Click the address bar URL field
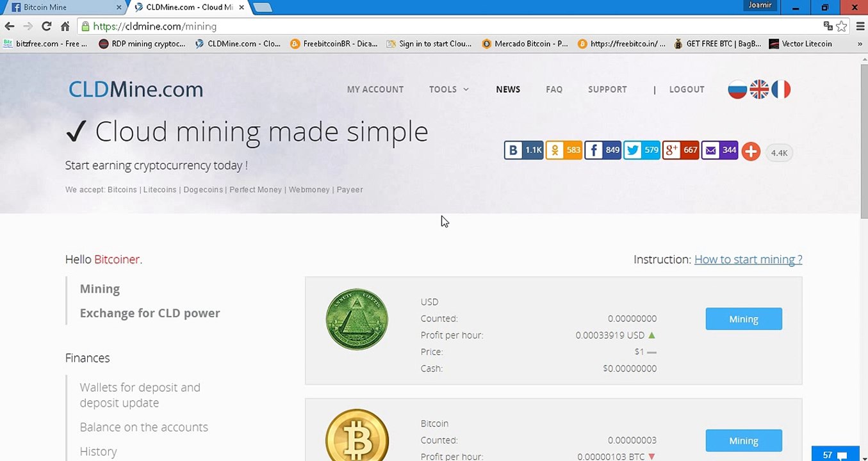This screenshot has width=868, height=461. click(x=448, y=26)
